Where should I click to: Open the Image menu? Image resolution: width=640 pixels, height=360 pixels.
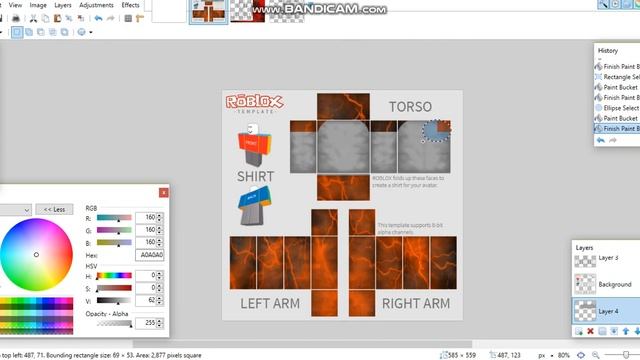click(38, 5)
